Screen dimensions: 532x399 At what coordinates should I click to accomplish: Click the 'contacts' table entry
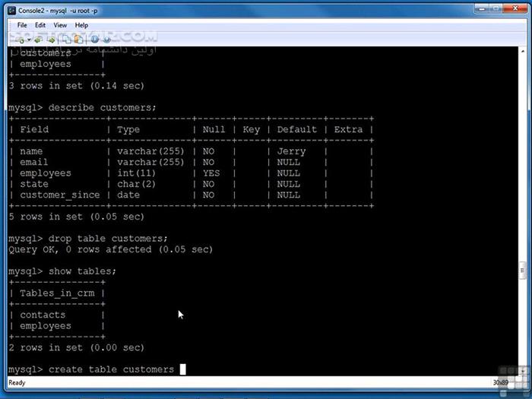pyautogui.click(x=43, y=315)
